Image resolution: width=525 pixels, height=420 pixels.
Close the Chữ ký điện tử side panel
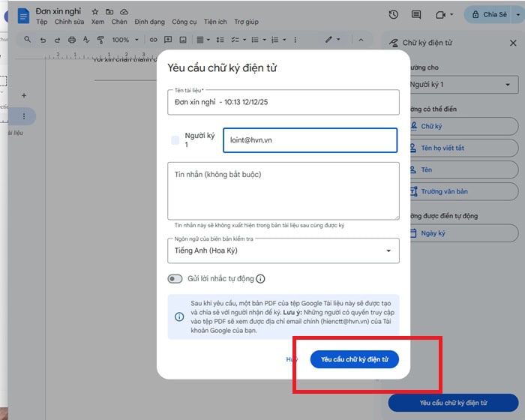[x=513, y=43]
